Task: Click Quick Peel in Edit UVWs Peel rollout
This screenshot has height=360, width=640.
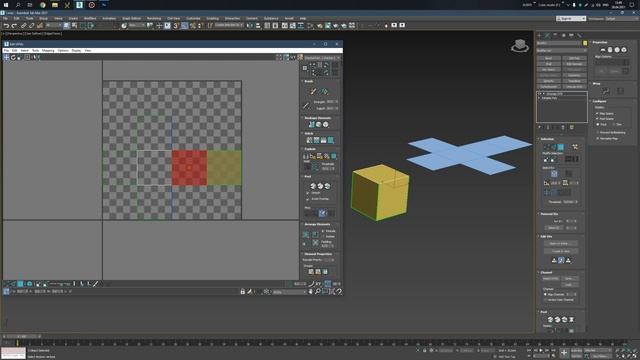Action: (x=313, y=186)
